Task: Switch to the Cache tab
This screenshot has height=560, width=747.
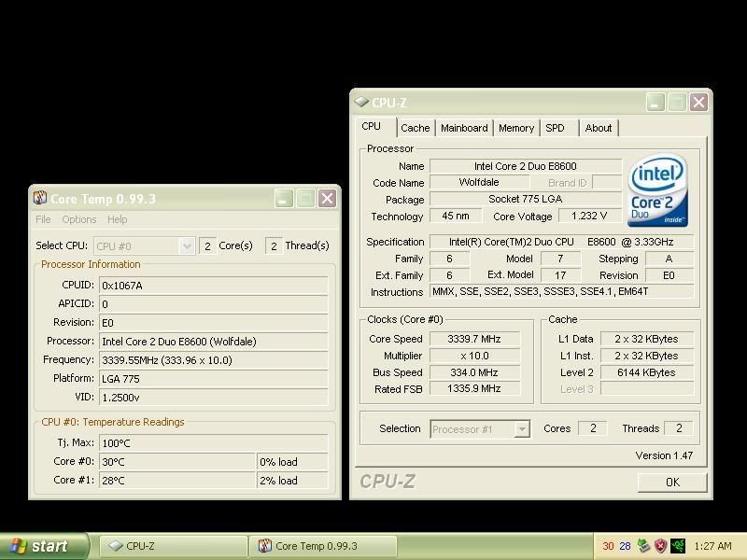Action: 415,128
